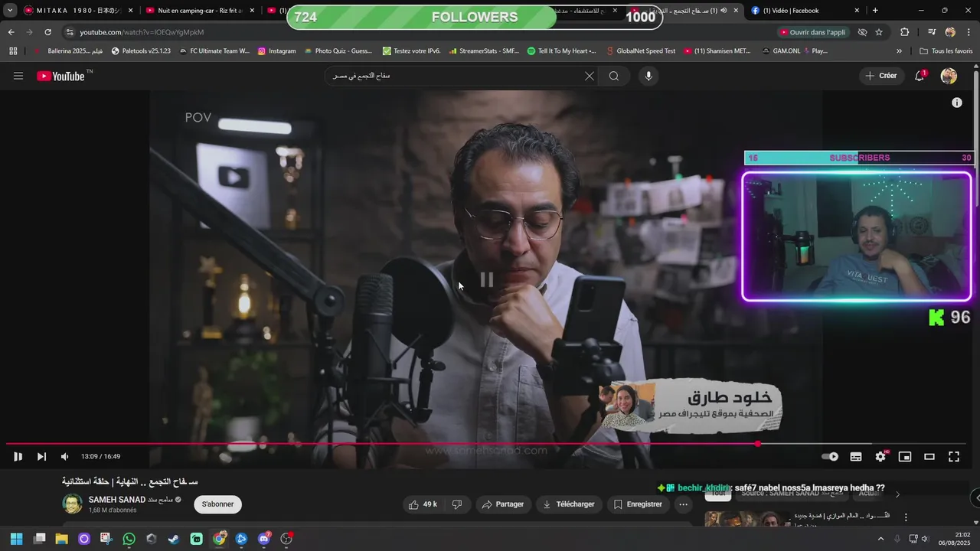Subscribe with the S'abonner button

tap(218, 504)
